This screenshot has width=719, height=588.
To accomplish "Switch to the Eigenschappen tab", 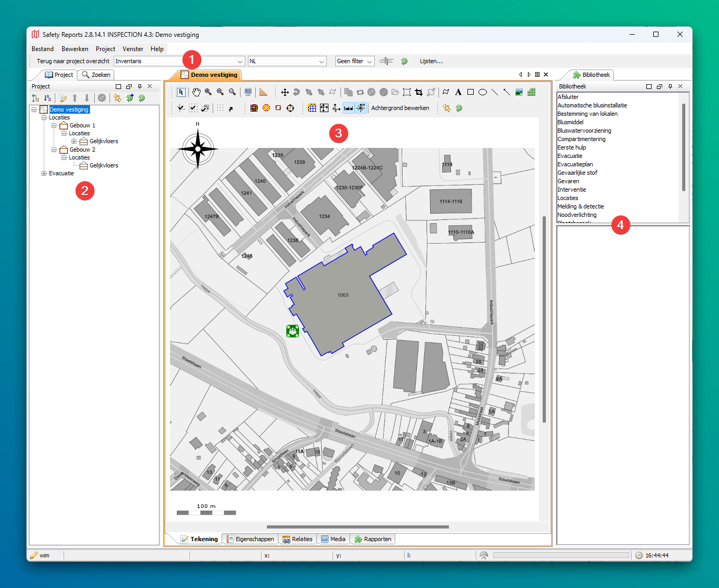I will click(251, 539).
